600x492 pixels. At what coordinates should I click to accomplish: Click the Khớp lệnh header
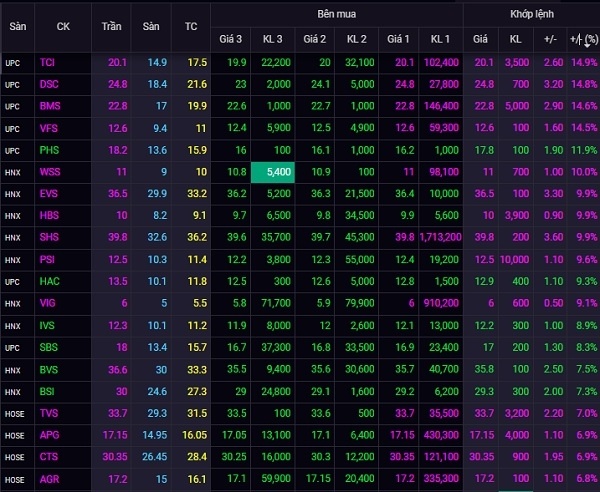coord(532,14)
